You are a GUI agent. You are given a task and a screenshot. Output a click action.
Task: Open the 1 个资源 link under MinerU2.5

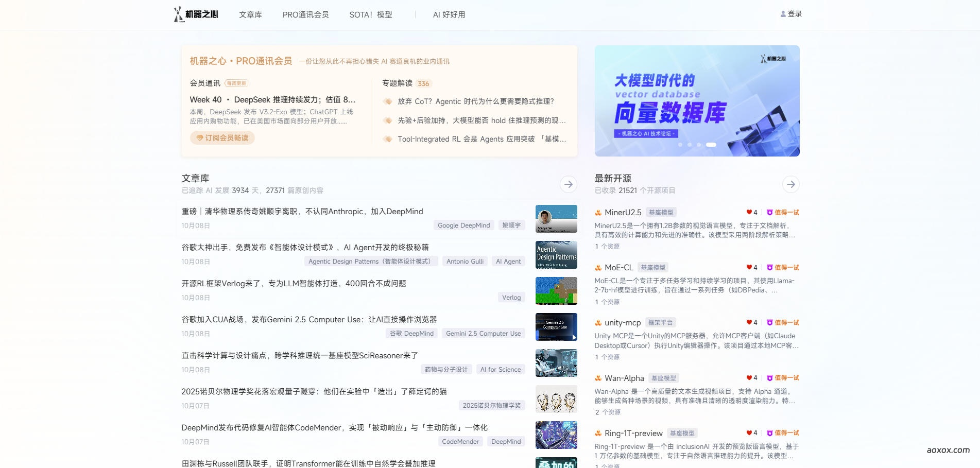[607, 246]
